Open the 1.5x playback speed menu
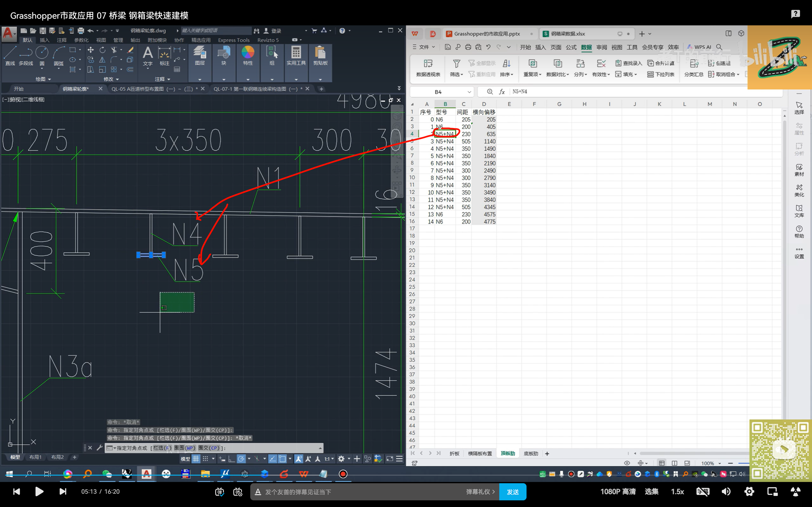This screenshot has width=812, height=507. [x=677, y=491]
